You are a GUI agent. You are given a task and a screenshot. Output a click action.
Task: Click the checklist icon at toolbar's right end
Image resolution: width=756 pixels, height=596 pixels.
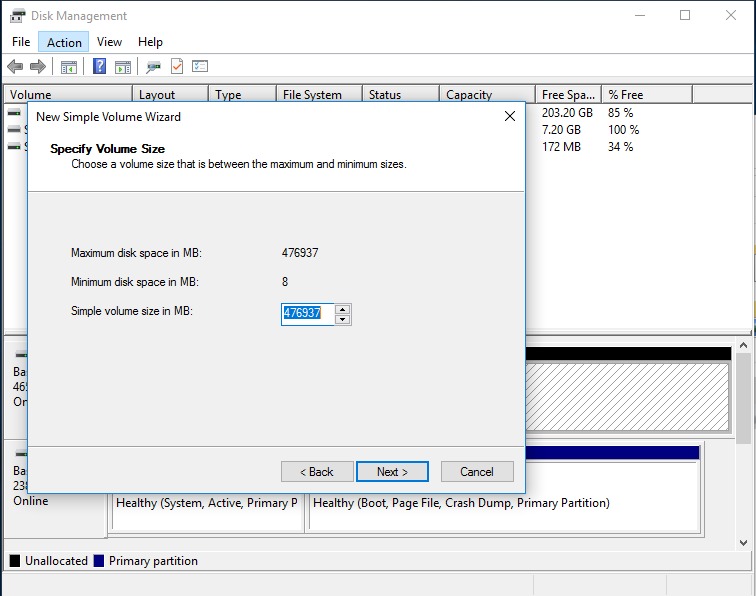pos(200,67)
